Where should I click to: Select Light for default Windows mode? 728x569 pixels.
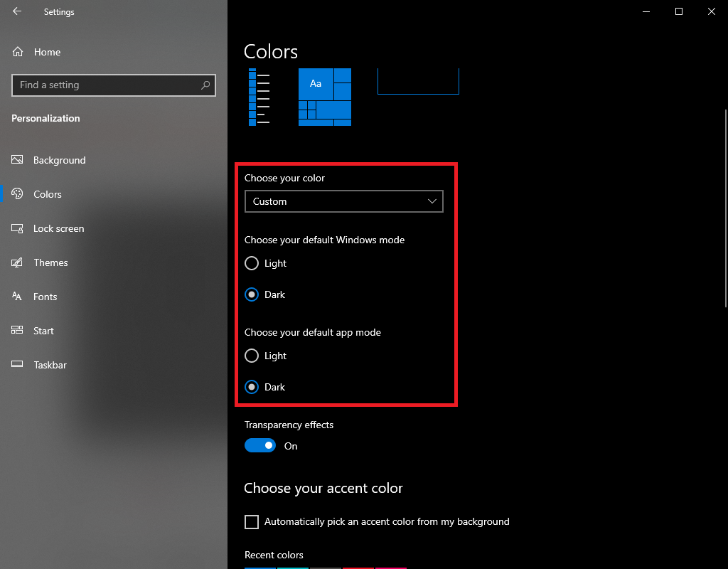click(x=252, y=263)
